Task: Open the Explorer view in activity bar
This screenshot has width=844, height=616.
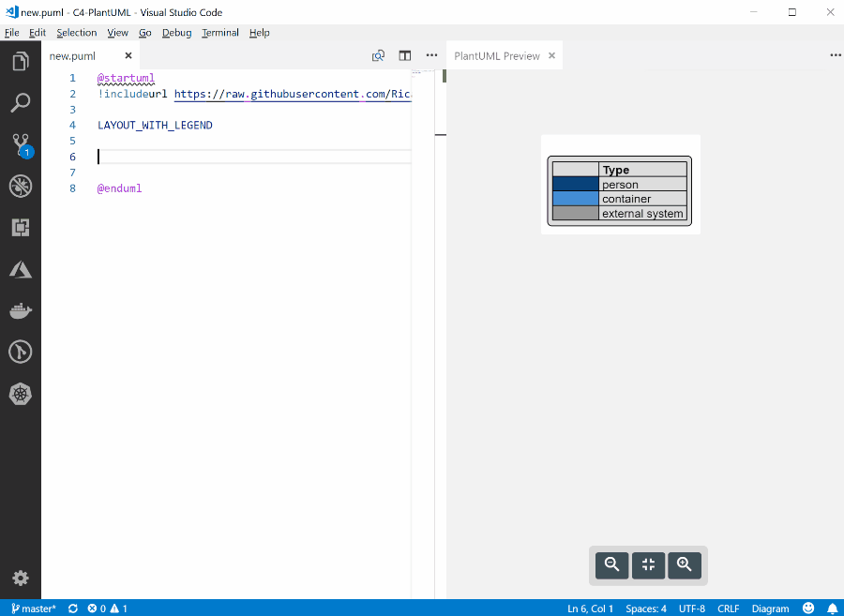Action: click(x=20, y=62)
